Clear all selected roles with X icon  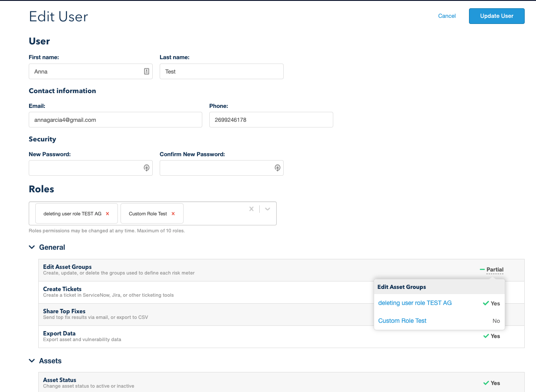click(x=251, y=209)
